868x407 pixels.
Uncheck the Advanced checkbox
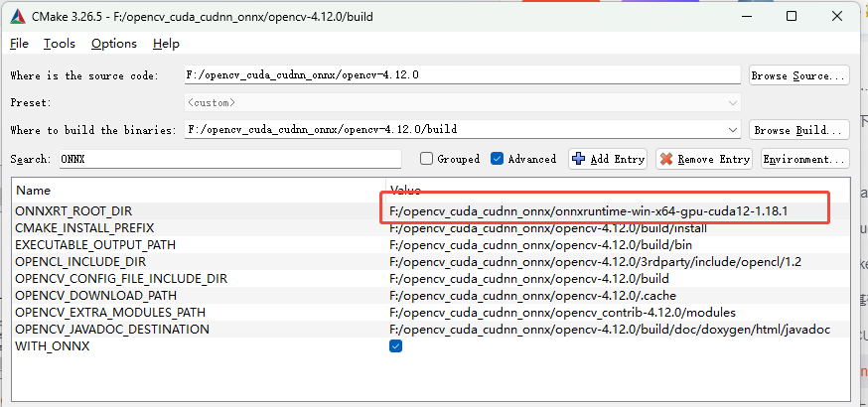(498, 159)
